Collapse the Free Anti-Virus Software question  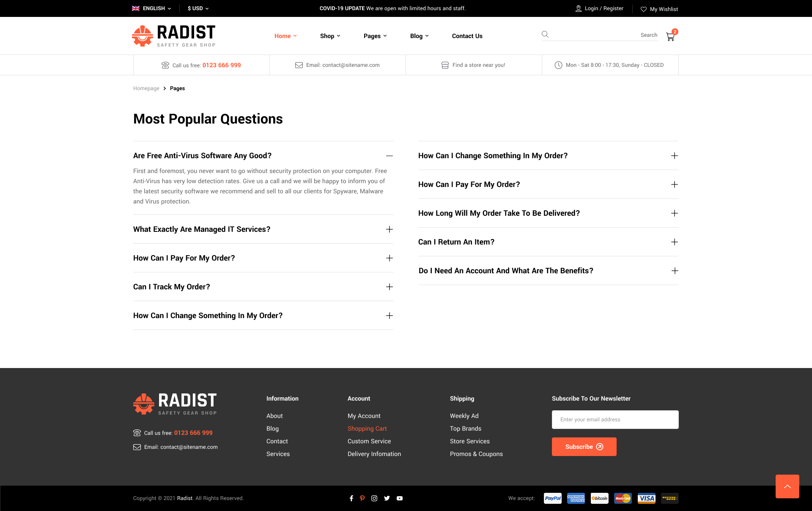[390, 156]
